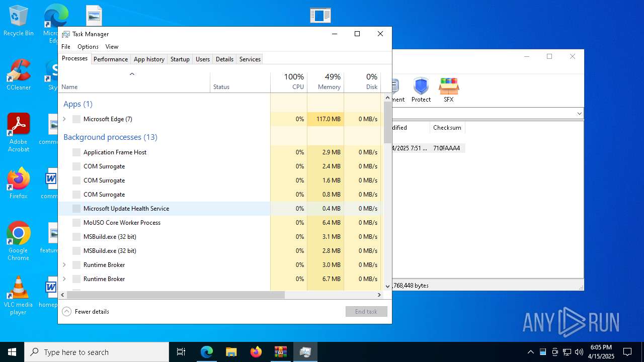Open File Explorer from taskbar

pyautogui.click(x=231, y=352)
